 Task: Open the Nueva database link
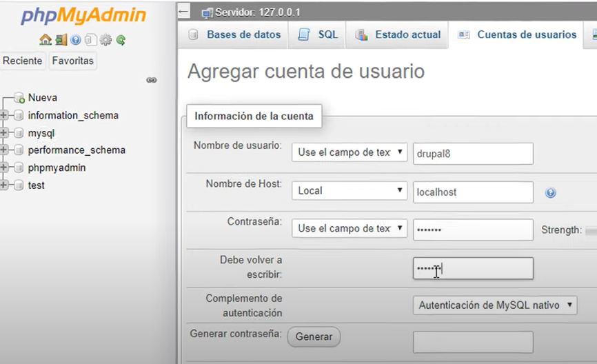43,98
